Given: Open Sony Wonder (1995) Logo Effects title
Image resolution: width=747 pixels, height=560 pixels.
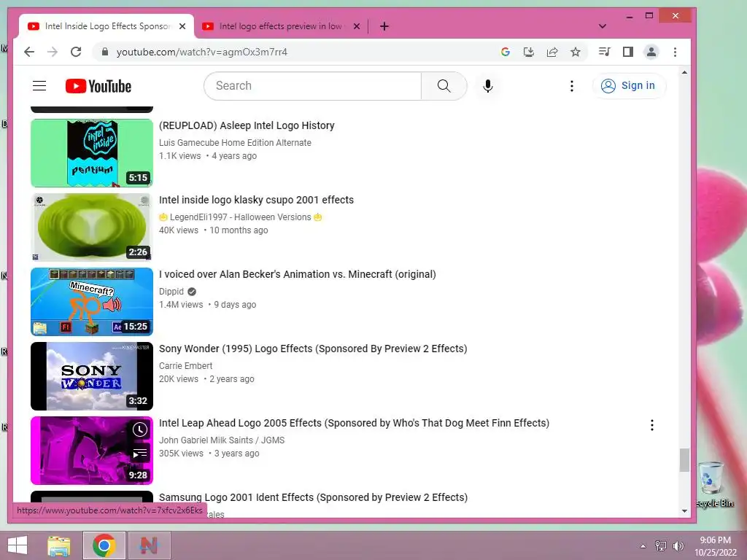Looking at the screenshot, I should pos(313,349).
